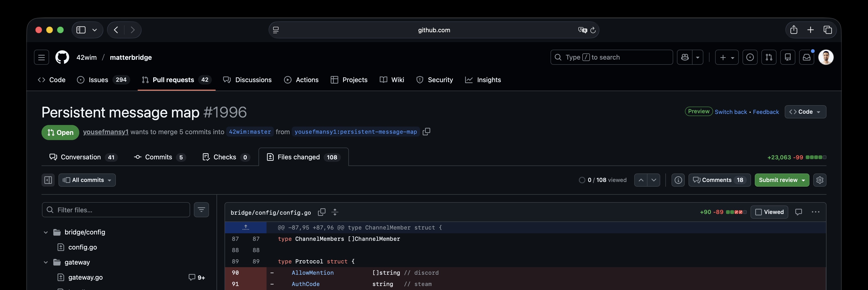Viewport: 868px width, 290px height.
Task: Open diff view settings gear
Action: pos(820,180)
